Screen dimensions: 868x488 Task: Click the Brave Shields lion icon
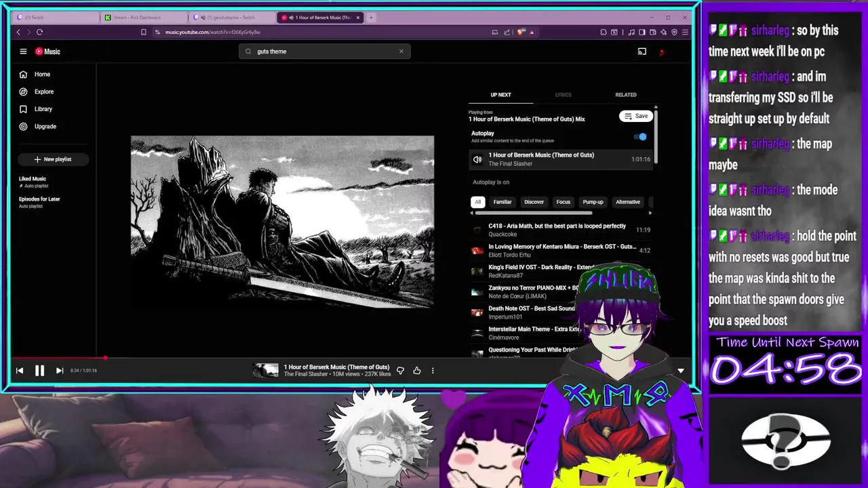(521, 32)
